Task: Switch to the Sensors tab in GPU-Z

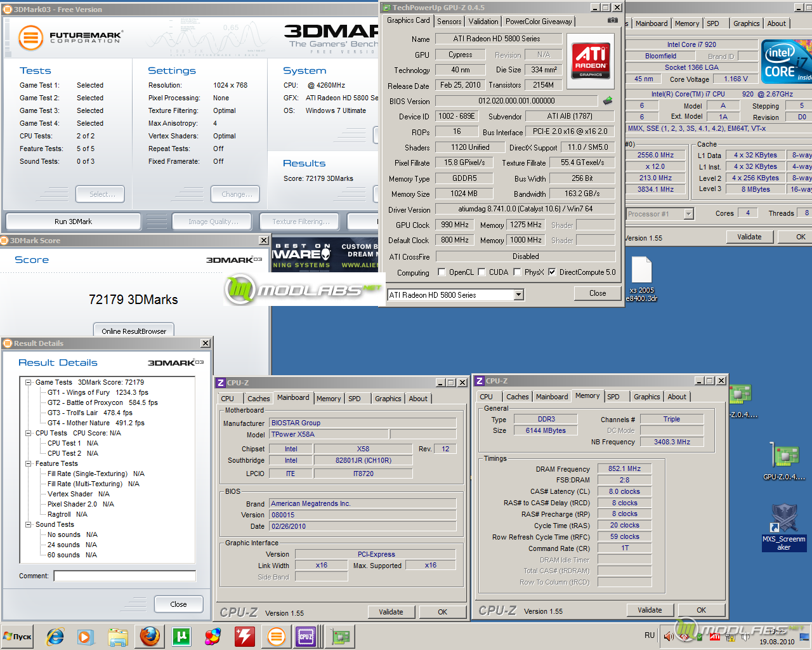Action: pyautogui.click(x=449, y=22)
